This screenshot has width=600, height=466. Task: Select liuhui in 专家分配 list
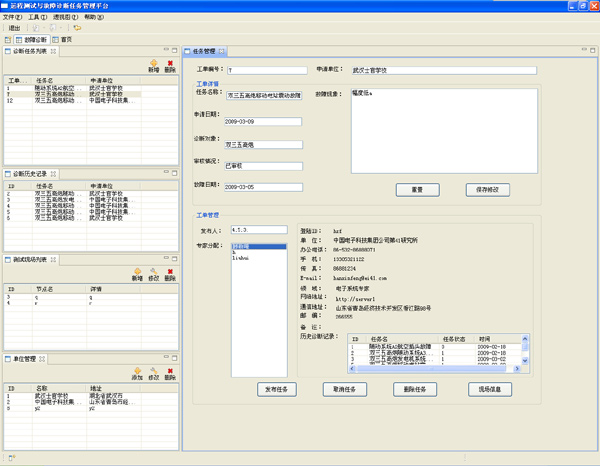[x=241, y=257]
